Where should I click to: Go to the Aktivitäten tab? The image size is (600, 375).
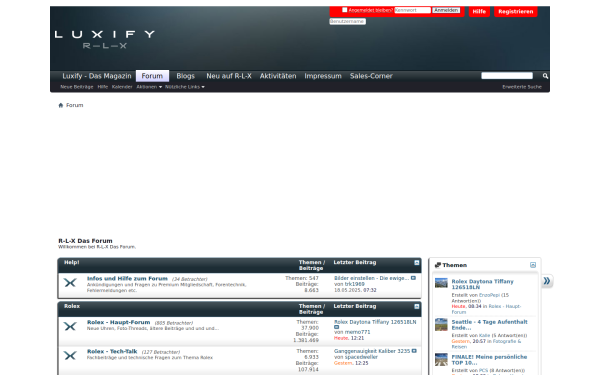click(278, 76)
